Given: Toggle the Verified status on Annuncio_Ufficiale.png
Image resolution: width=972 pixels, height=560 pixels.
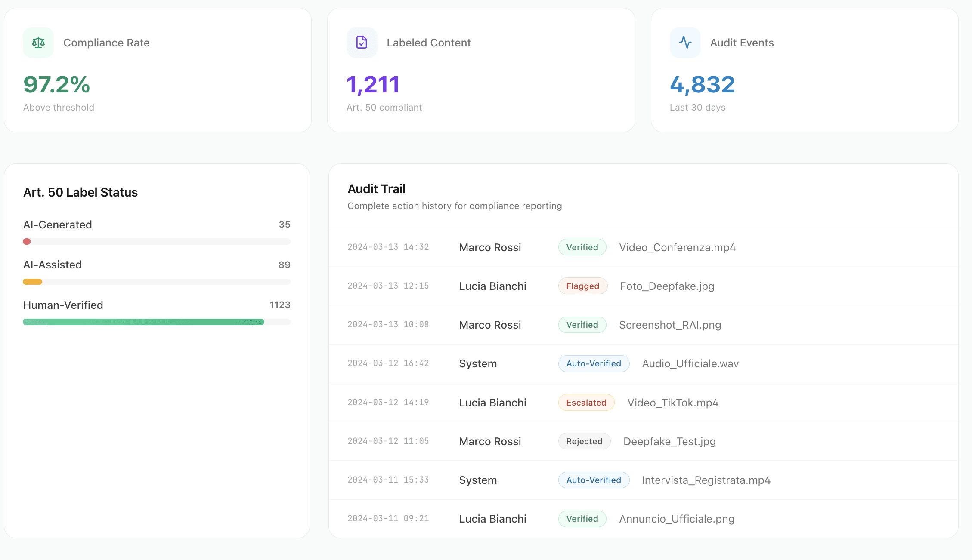Looking at the screenshot, I should 582,519.
